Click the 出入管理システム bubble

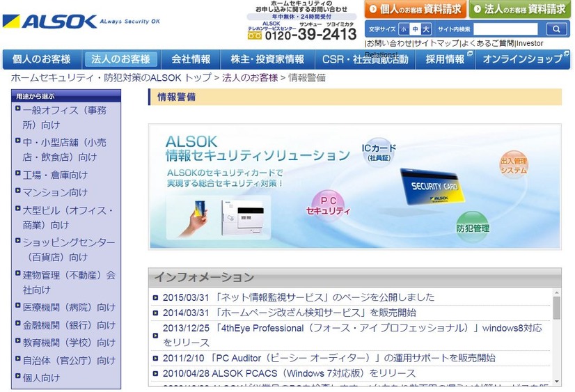[514, 165]
